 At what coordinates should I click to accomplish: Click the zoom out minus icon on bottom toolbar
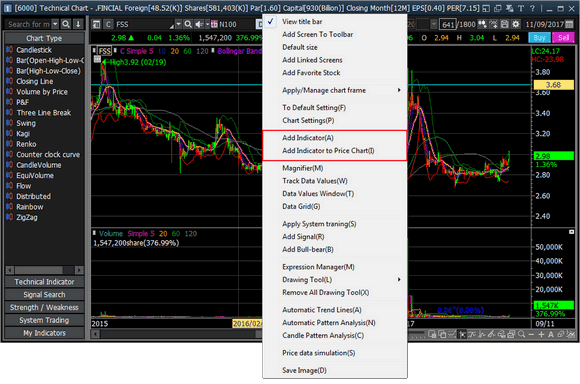tap(531, 334)
